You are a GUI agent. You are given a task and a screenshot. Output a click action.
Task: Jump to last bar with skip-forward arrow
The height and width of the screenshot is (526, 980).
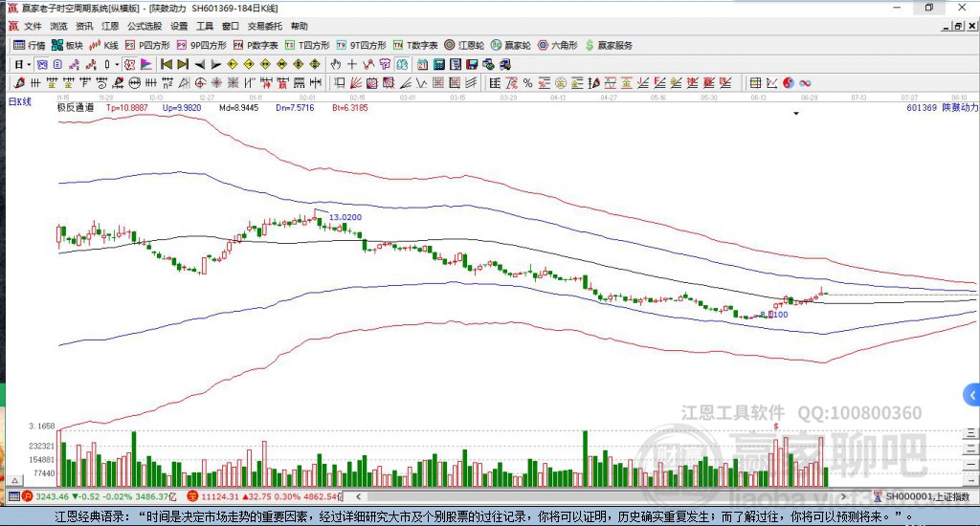tap(183, 64)
